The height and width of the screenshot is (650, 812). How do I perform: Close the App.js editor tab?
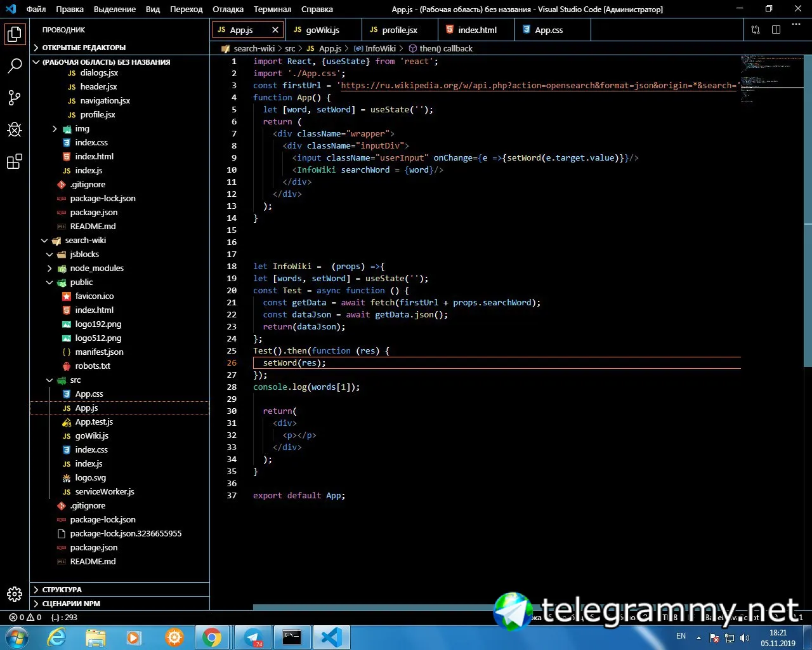coord(275,30)
